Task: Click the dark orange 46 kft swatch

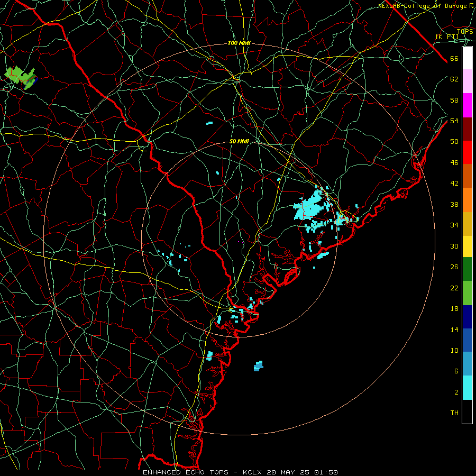Action: pyautogui.click(x=467, y=176)
